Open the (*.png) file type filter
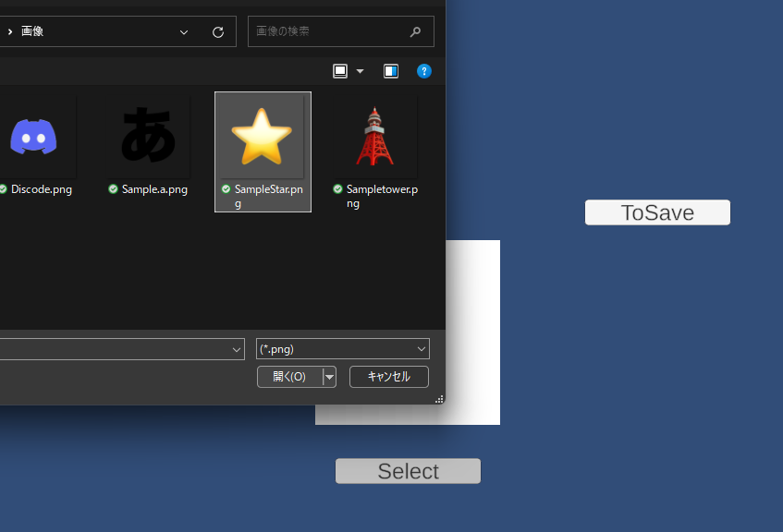 (x=343, y=349)
